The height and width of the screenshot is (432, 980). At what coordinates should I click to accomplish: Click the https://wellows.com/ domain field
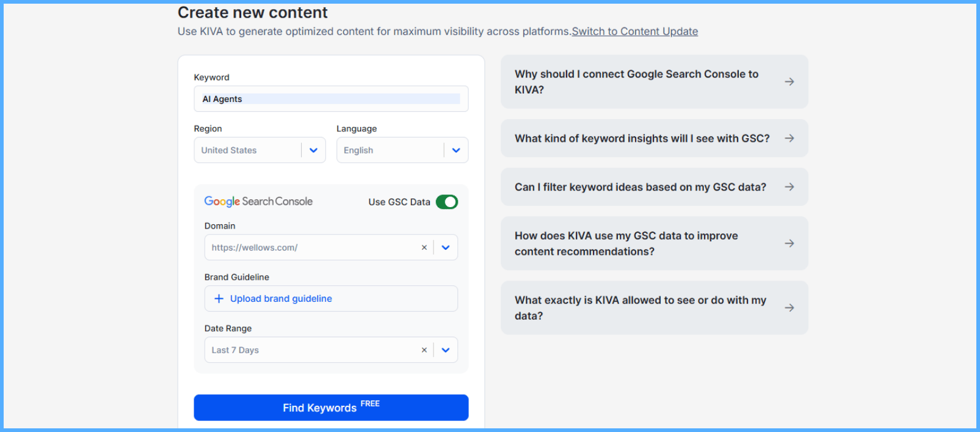click(331, 247)
